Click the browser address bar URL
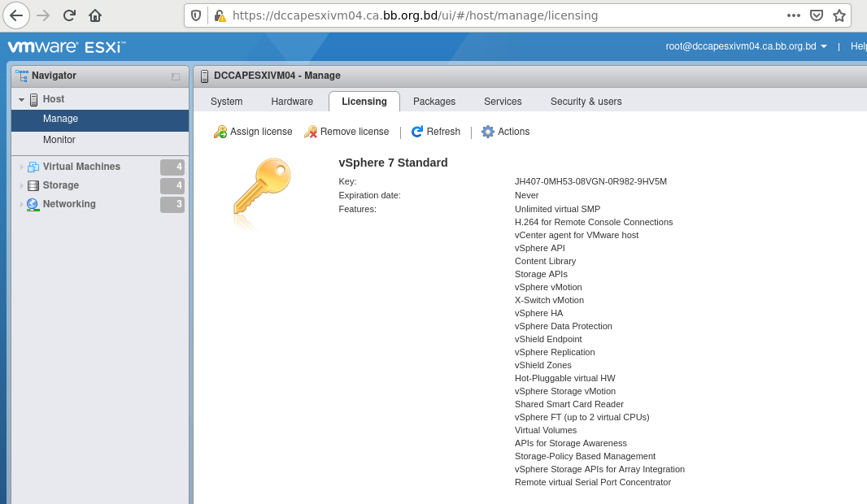The width and height of the screenshot is (867, 504). click(415, 15)
